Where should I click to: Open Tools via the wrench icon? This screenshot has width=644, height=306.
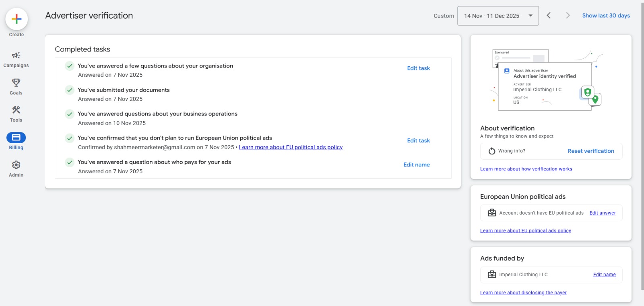(x=16, y=110)
